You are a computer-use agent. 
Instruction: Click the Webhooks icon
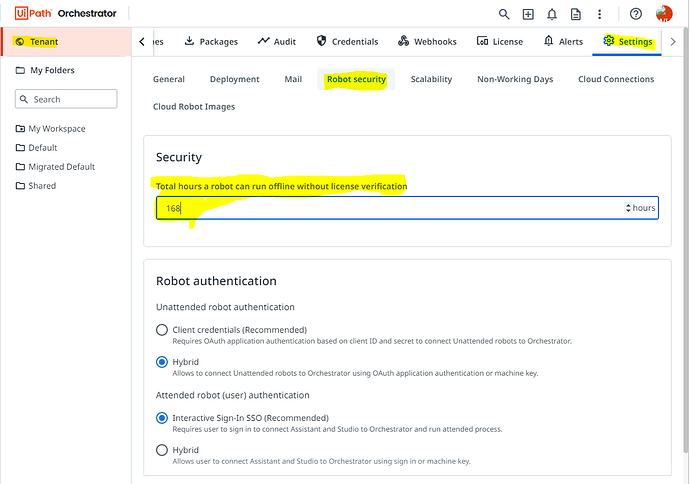click(x=404, y=41)
